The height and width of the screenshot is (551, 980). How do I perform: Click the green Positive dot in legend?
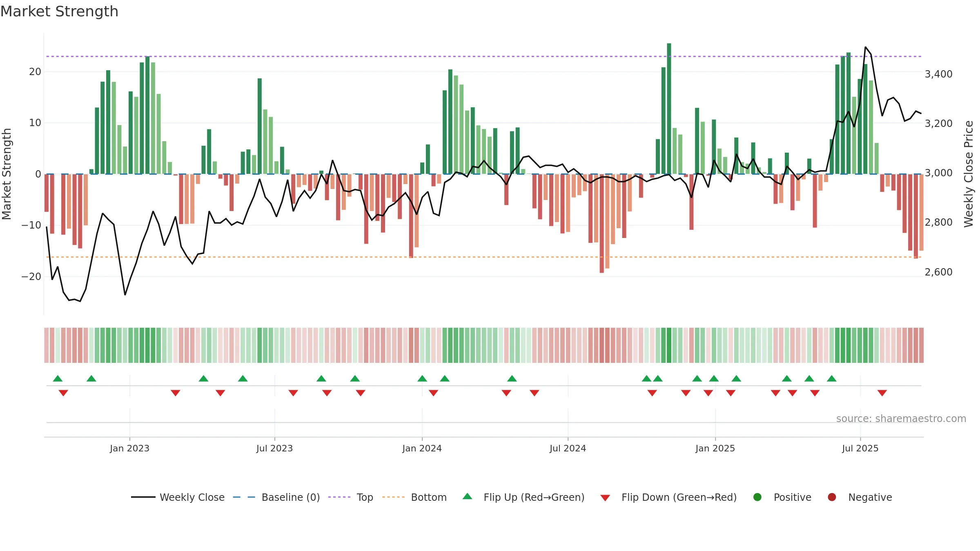click(x=757, y=497)
